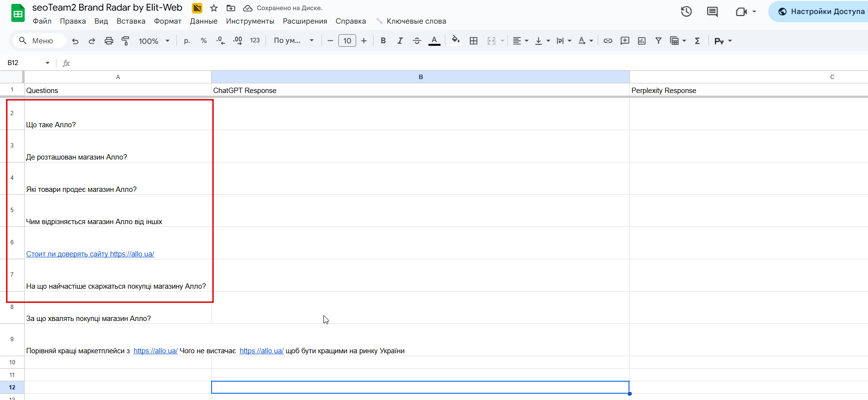Insert a chart
Viewport: 868px width, 400px height.
click(x=641, y=41)
